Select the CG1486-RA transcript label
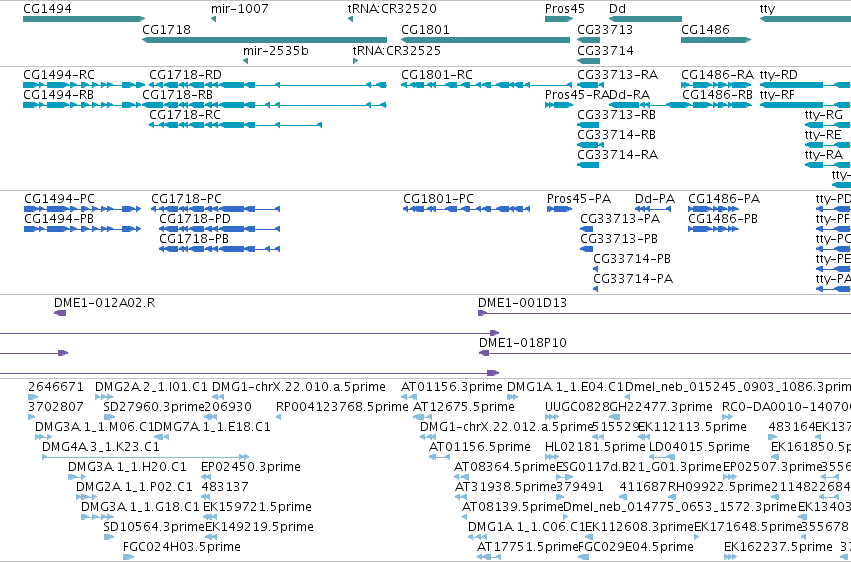 pos(717,74)
